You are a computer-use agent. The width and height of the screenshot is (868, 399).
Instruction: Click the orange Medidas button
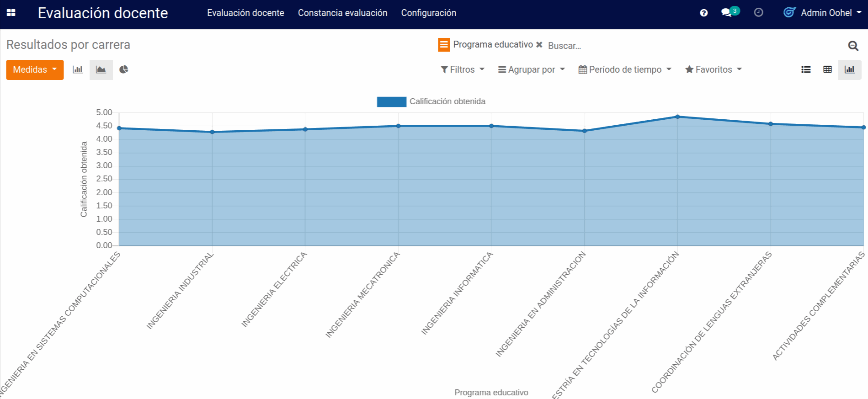pos(35,69)
